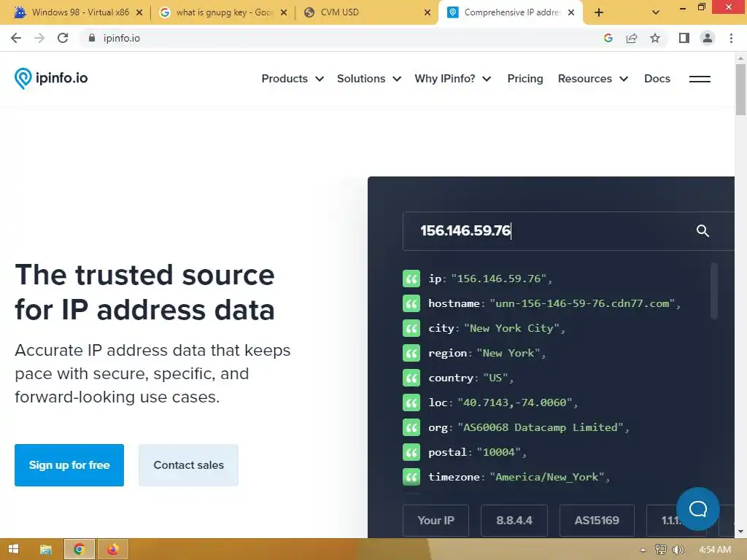This screenshot has width=747, height=560.
Task: Expand the Solutions dropdown
Action: tap(368, 79)
